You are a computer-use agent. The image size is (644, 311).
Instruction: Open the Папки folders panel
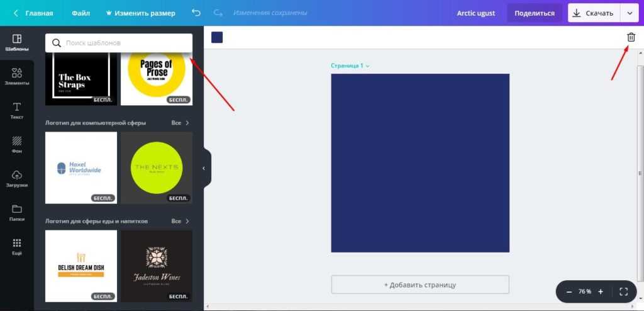[17, 213]
